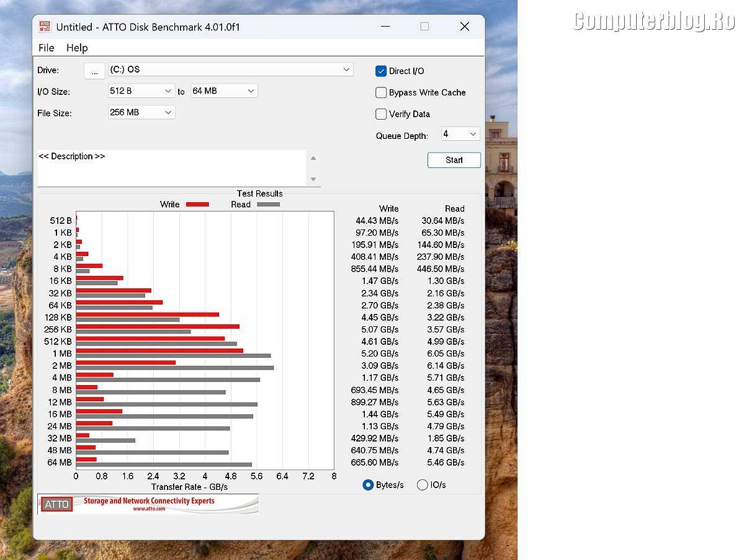Minimize the ATTO Disk Benchmark window
This screenshot has height=560, width=744.
tap(385, 27)
